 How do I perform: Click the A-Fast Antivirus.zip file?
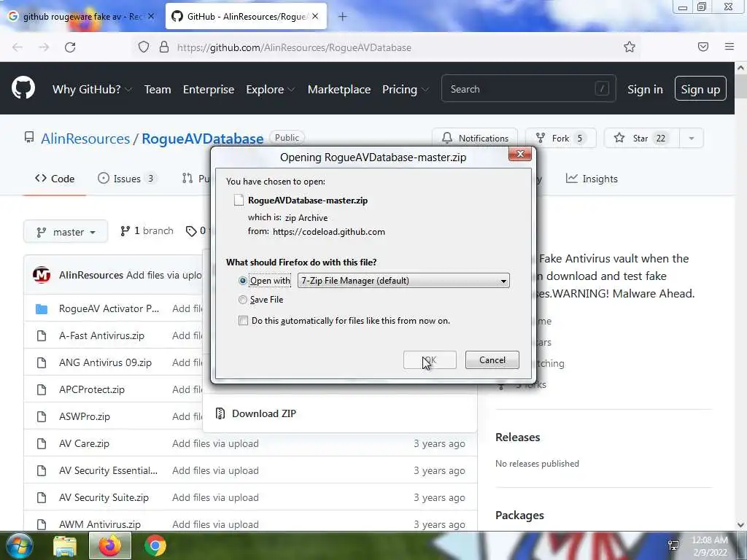coord(101,335)
